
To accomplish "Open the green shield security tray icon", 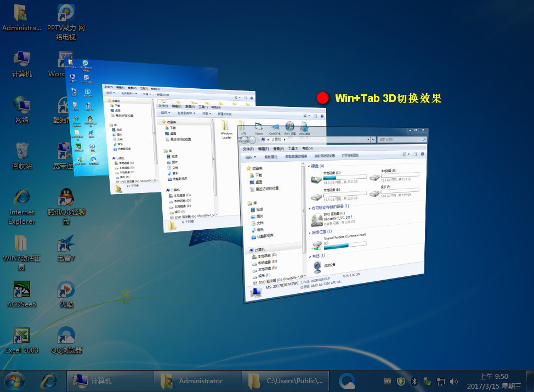I will 401,382.
